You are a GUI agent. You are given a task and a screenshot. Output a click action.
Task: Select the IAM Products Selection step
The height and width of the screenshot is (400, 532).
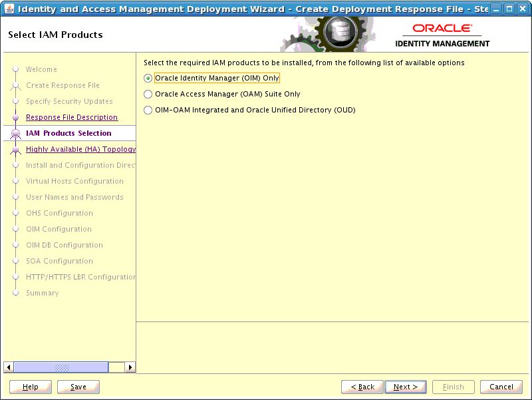[68, 133]
